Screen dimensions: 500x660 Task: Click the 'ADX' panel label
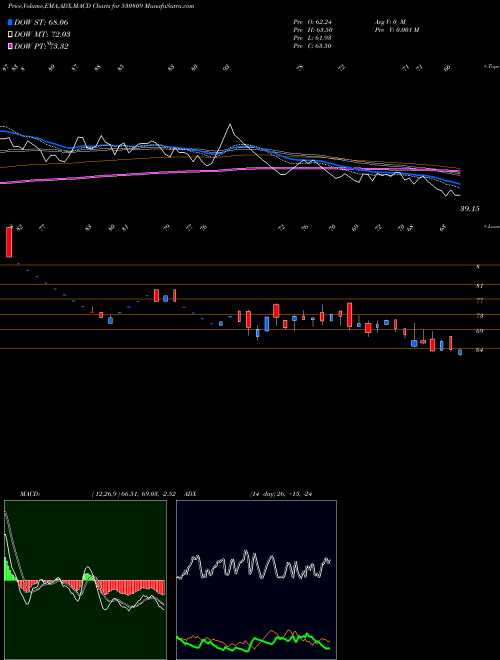tap(190, 494)
